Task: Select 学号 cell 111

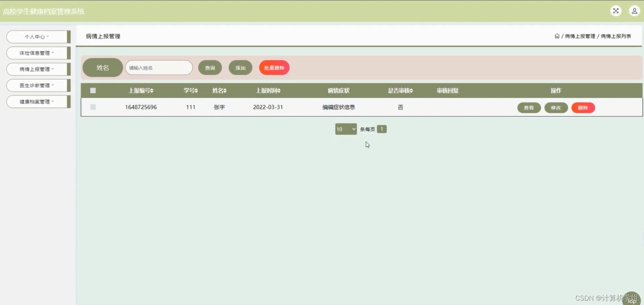Action: coord(191,107)
